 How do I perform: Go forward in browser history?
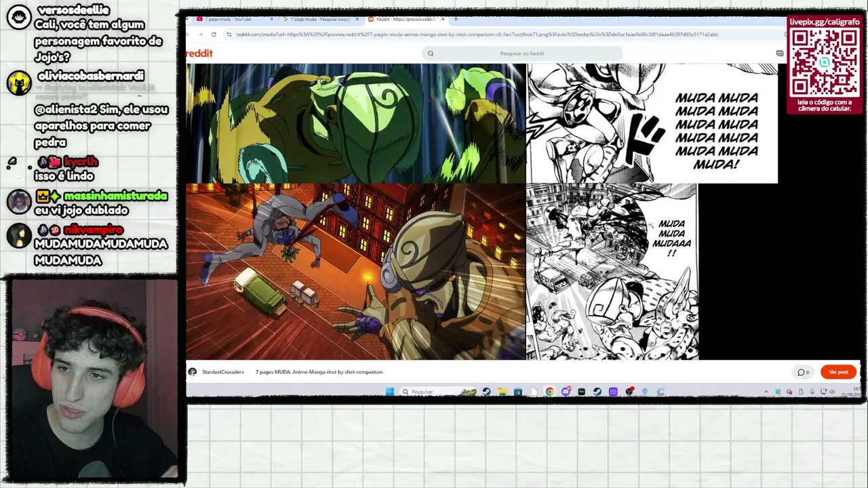click(x=200, y=35)
